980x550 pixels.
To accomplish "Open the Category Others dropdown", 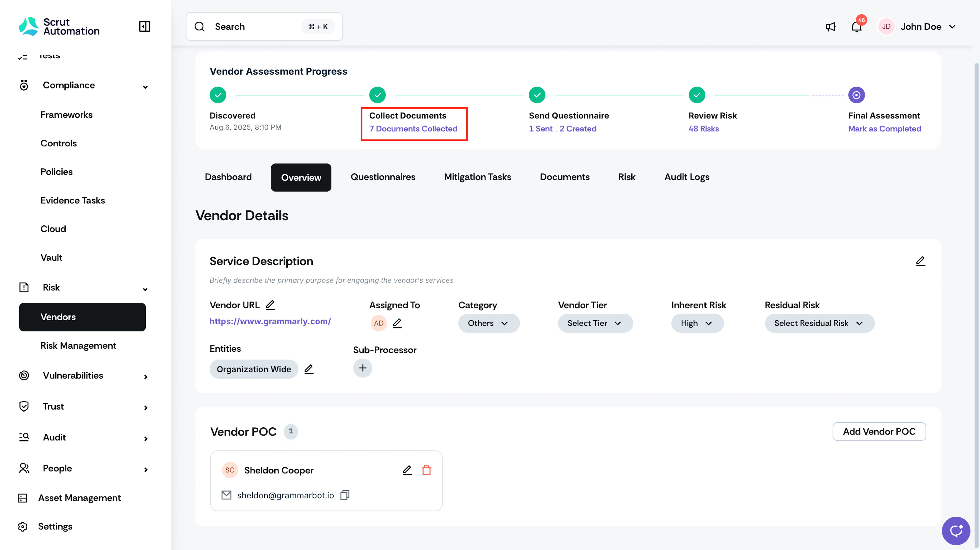I will [x=488, y=323].
